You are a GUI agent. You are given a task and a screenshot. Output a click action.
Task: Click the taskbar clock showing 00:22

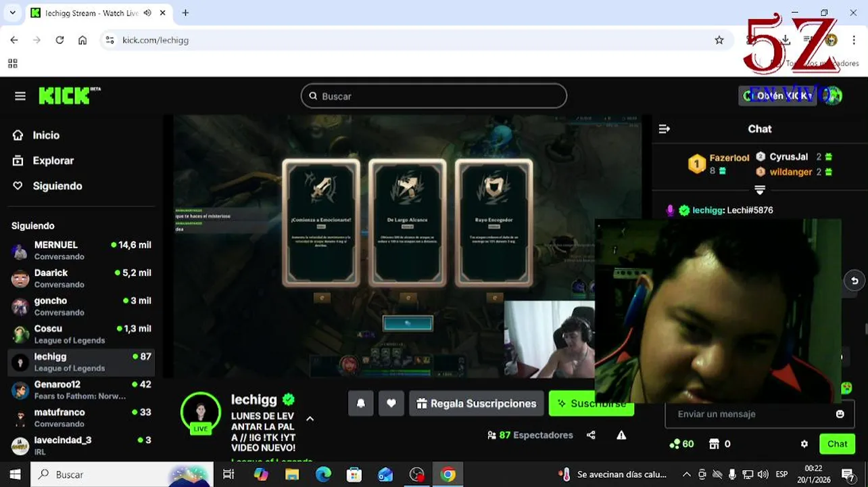click(x=813, y=474)
